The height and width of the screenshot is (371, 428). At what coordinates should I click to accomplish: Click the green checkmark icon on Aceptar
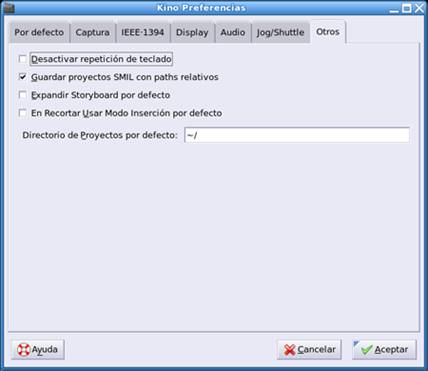(x=367, y=350)
